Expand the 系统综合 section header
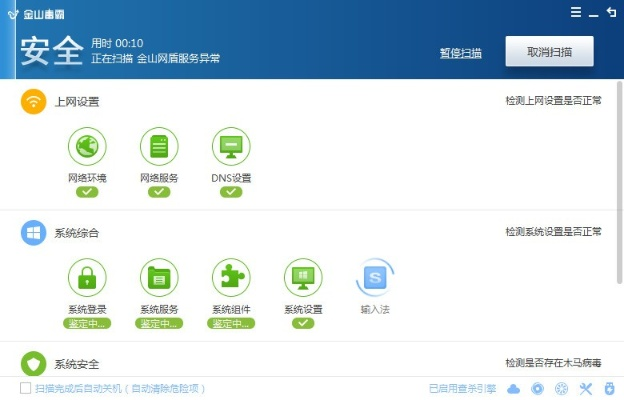Screen dimensions: 624x400 point(76,232)
